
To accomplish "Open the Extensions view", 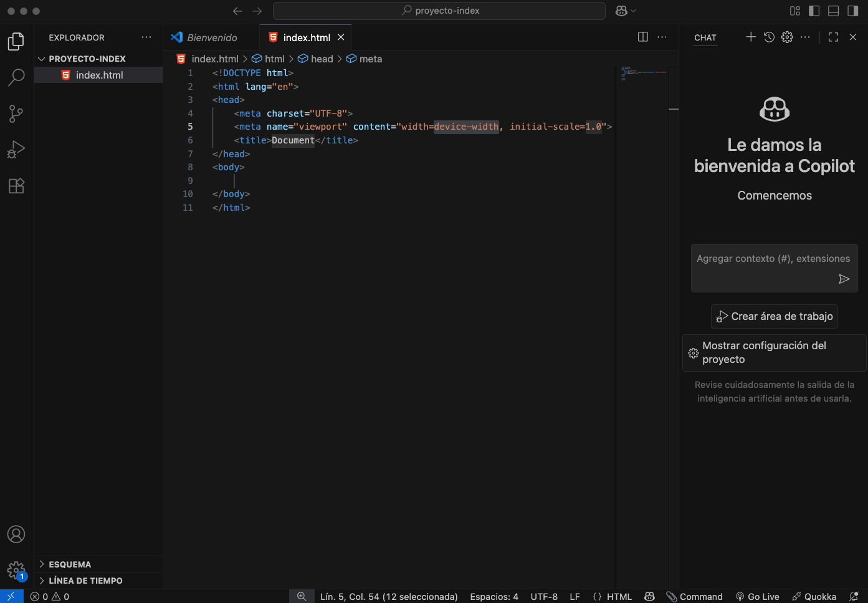I will [16, 186].
